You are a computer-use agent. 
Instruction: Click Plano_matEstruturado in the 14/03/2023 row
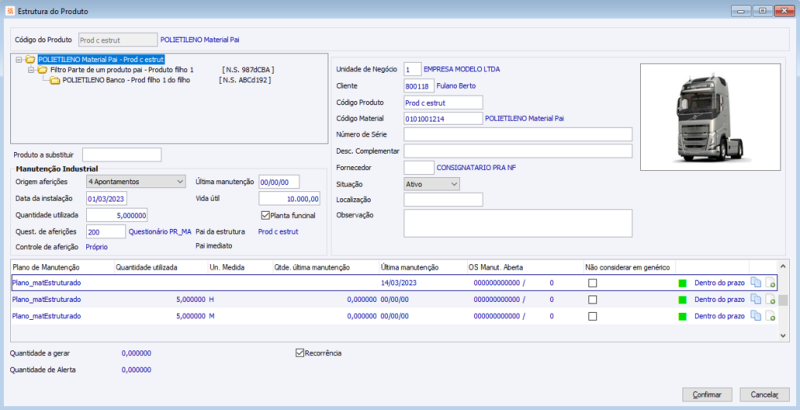coord(46,283)
